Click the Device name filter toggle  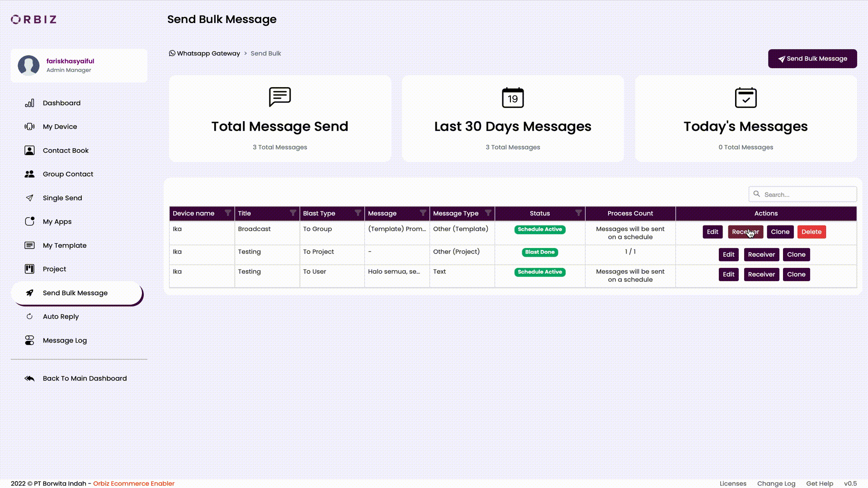226,213
